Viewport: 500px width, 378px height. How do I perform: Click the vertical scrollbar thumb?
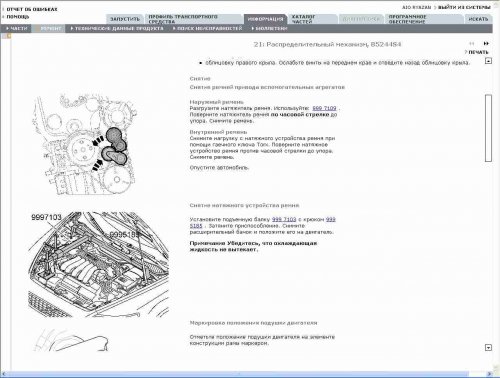click(488, 128)
